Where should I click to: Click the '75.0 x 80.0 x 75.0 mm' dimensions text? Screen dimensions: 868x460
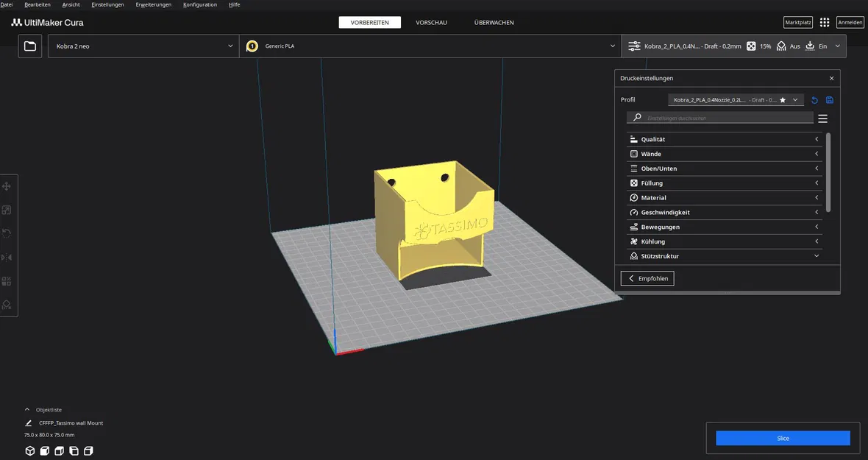pyautogui.click(x=49, y=435)
